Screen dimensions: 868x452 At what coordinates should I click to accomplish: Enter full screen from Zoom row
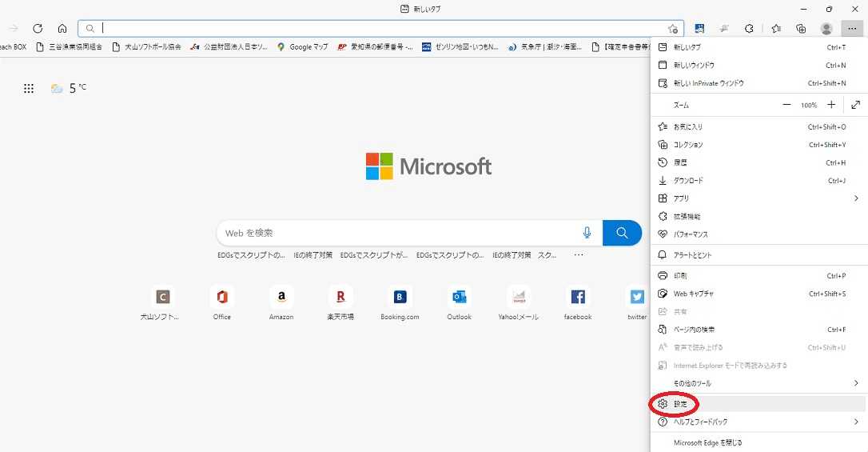coord(856,105)
